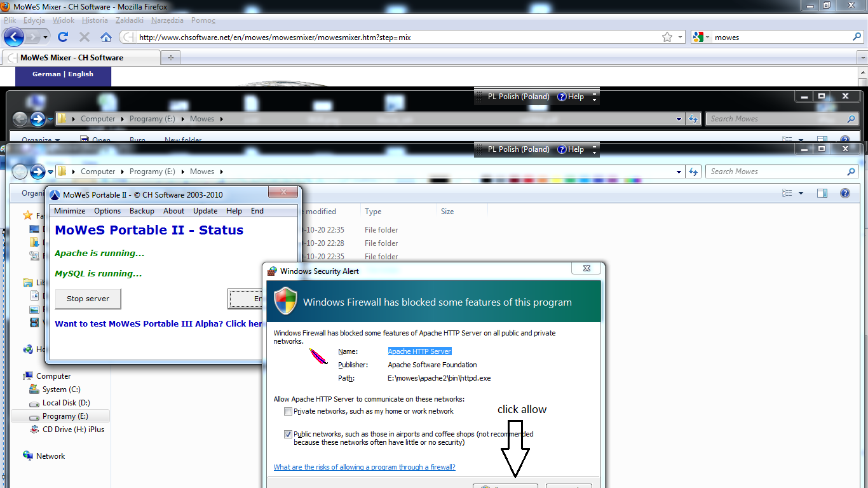868x488 pixels.
Task: Select Computer in Explorer navigation pane
Action: 53,376
